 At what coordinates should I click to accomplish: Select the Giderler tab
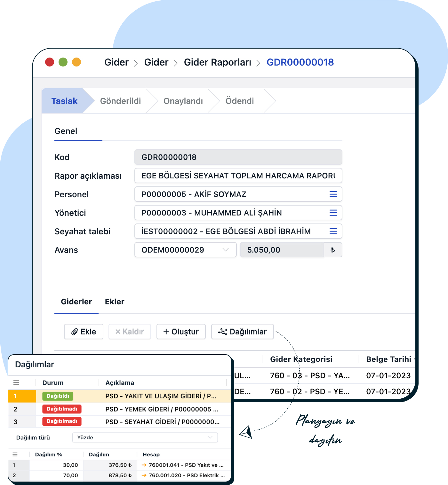tap(76, 302)
